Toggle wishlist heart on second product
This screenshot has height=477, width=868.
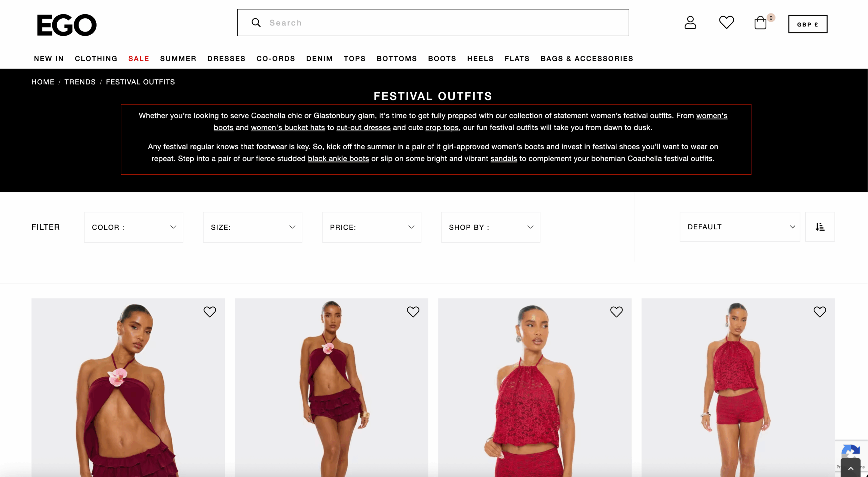[x=413, y=312]
